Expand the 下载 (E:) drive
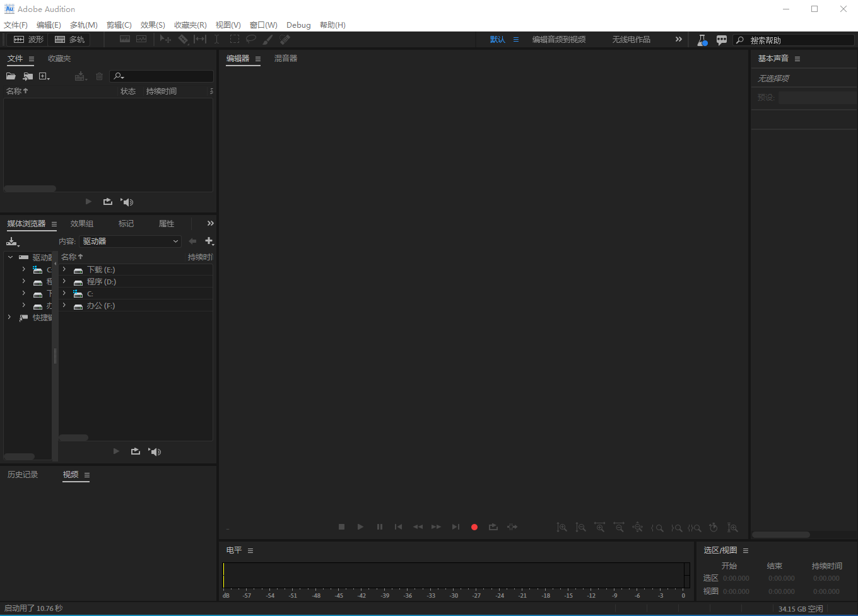 64,270
